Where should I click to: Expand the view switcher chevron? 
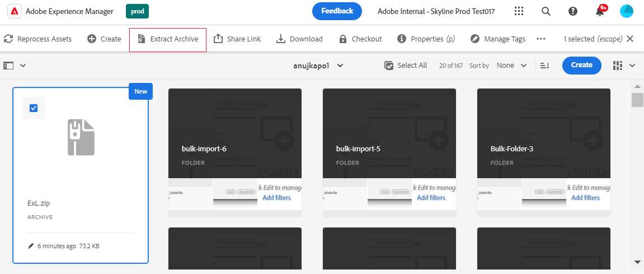click(632, 66)
